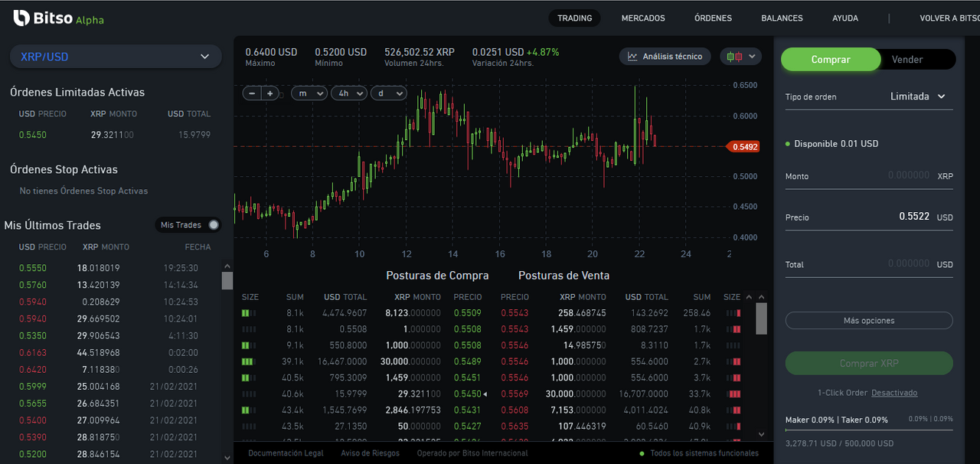Image resolution: width=980 pixels, height=464 pixels.
Task: Open the 'd' days interval dropdown
Action: (x=388, y=93)
